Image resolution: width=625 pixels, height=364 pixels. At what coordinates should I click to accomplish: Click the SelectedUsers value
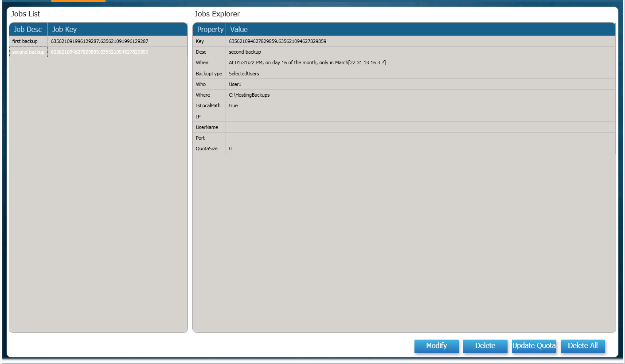(421, 74)
